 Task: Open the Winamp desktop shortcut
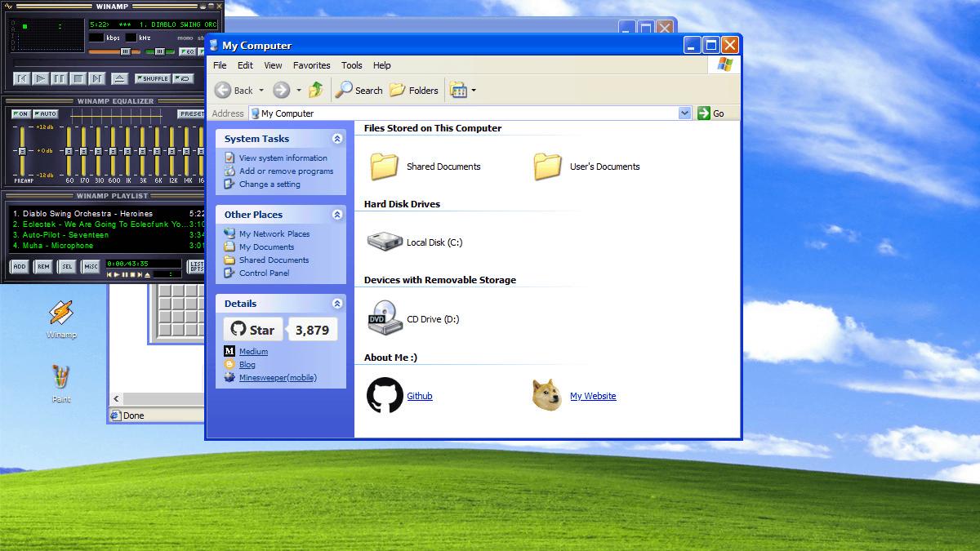click(60, 313)
